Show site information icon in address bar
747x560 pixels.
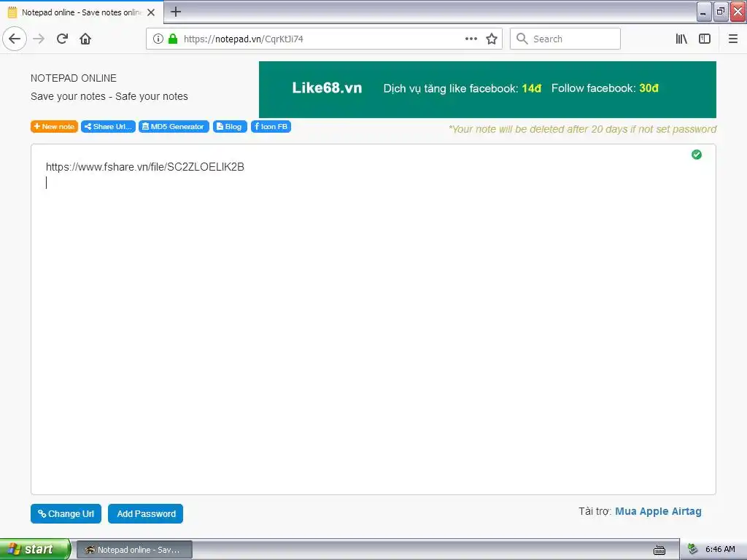point(158,39)
